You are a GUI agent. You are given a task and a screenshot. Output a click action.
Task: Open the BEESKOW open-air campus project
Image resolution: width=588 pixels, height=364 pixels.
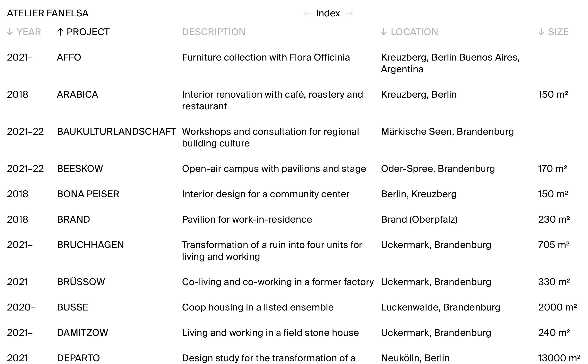click(80, 169)
